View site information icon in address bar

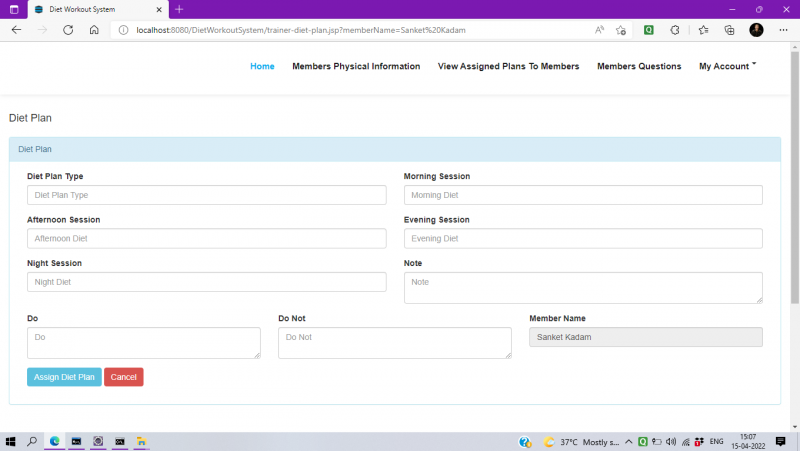coord(123,30)
